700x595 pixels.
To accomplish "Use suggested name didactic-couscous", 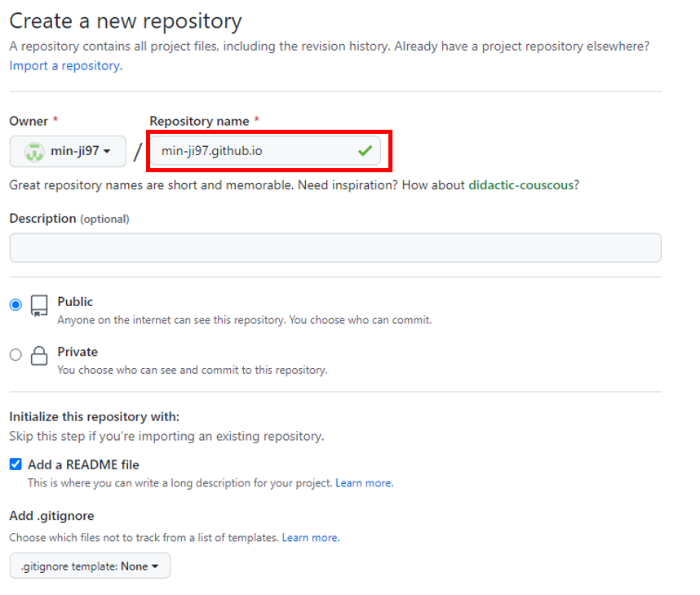I will (521, 185).
